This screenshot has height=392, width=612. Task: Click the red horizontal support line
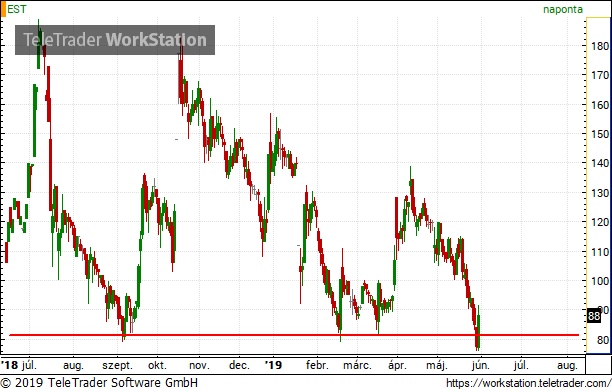[x=294, y=335]
